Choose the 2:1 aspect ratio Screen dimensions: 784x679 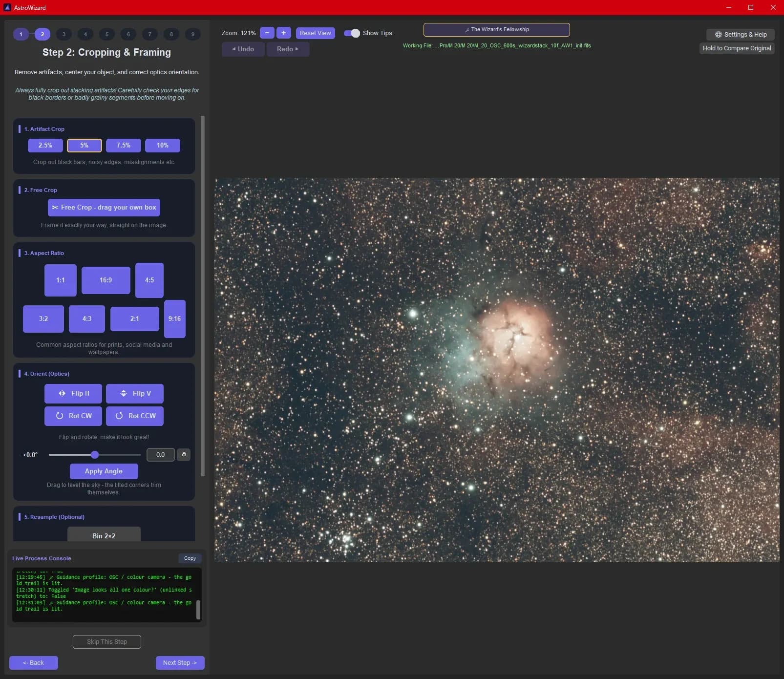135,319
